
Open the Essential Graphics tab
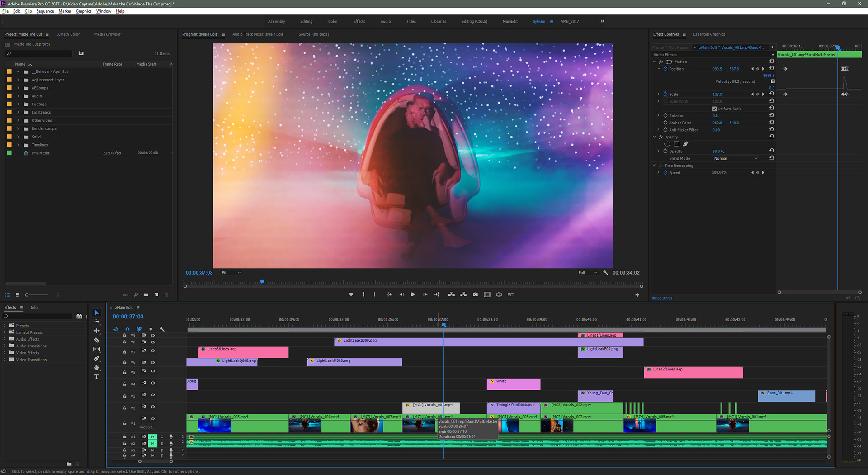point(709,34)
